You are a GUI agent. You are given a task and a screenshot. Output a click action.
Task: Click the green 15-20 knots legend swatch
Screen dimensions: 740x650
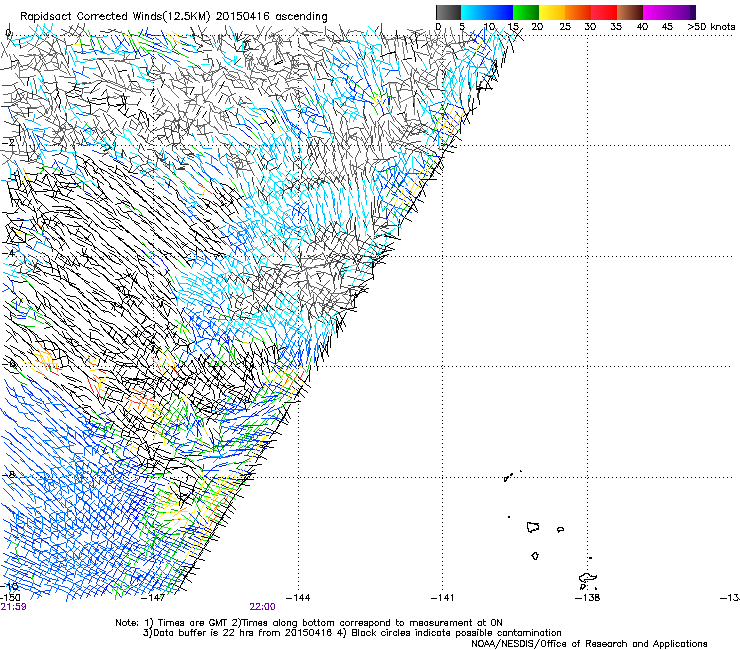[x=526, y=12]
